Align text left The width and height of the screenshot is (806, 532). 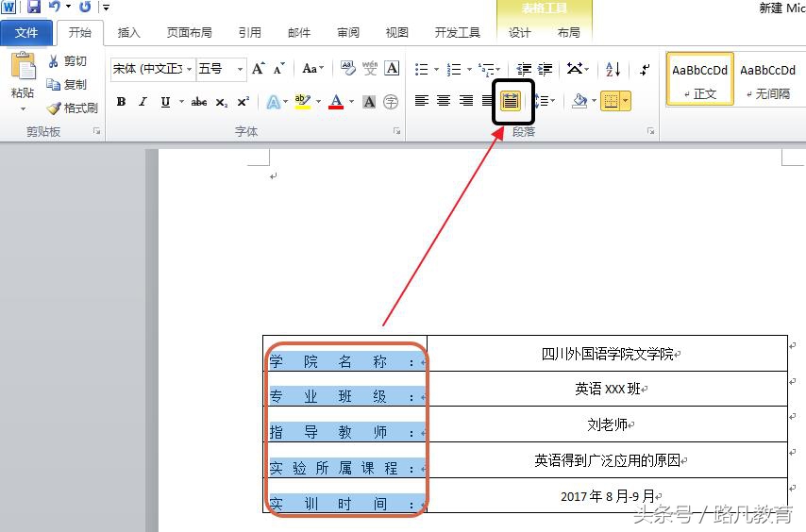coord(422,101)
